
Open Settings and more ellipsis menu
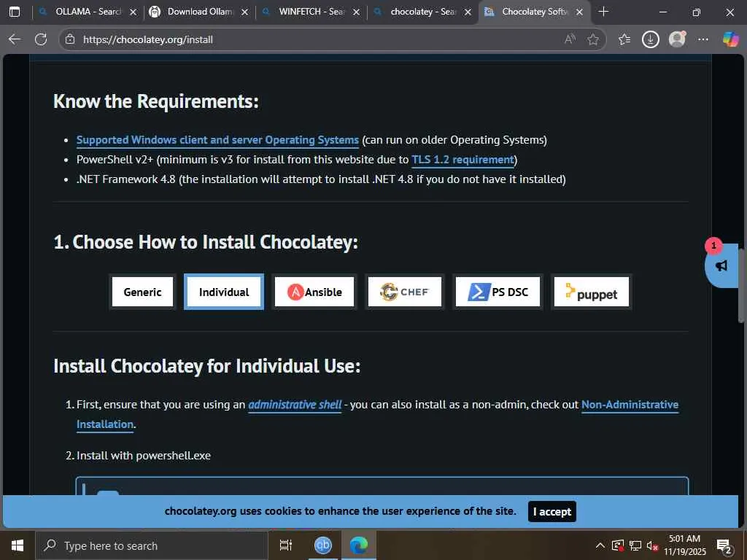(703, 39)
